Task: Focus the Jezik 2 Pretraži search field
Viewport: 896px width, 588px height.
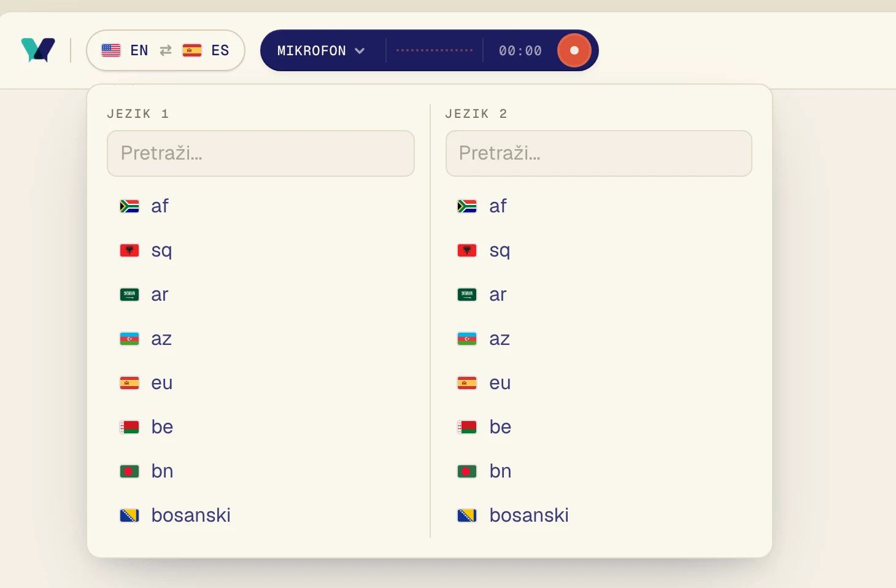Action: point(599,153)
